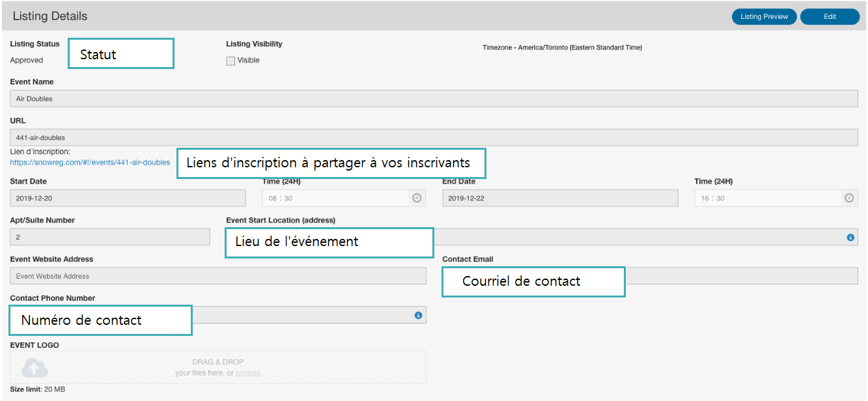Select the URL input field
Viewport: 868px width, 401px height.
point(434,137)
